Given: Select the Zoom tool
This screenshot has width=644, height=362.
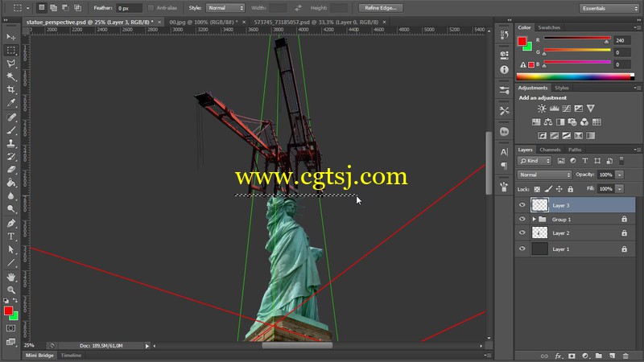Looking at the screenshot, I should (x=11, y=290).
